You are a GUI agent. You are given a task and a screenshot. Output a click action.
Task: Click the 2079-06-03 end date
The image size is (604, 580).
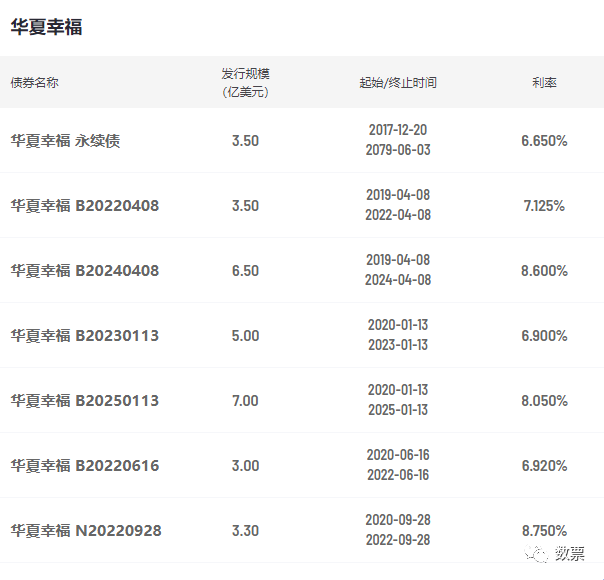click(x=398, y=150)
